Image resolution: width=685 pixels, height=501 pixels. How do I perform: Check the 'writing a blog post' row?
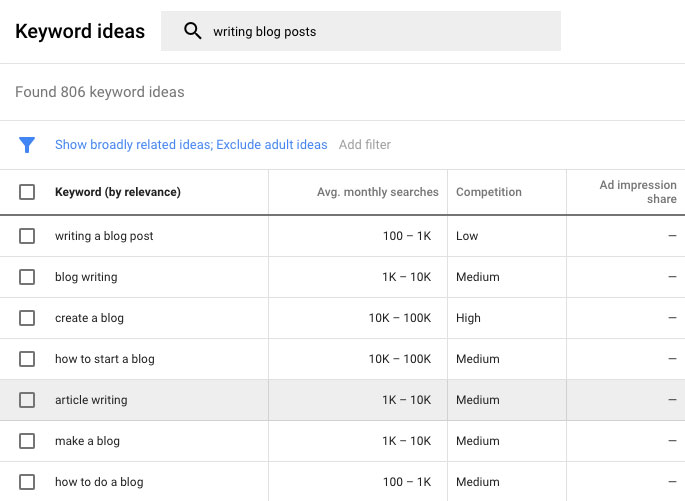click(27, 236)
